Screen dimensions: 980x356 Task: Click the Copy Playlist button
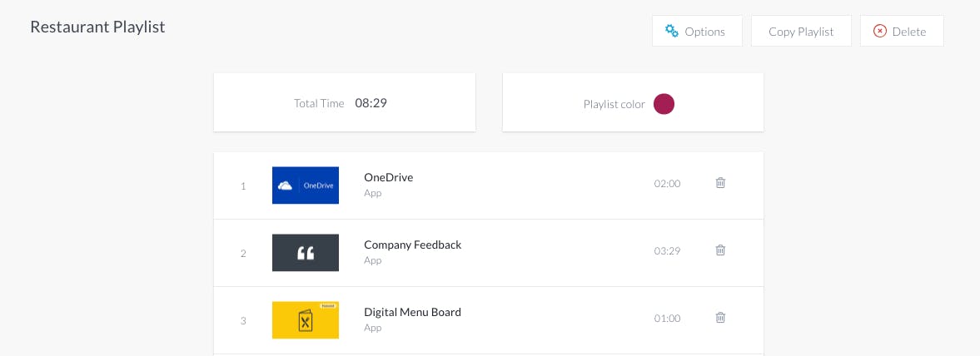[801, 32]
